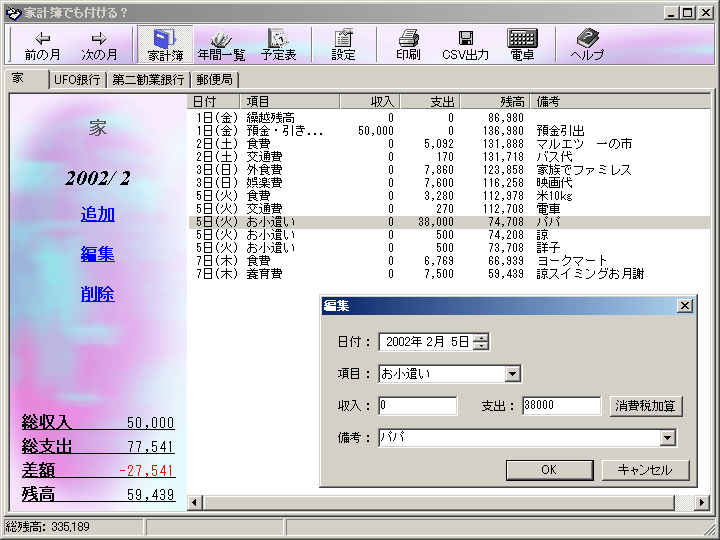Open the 予定表 schedule
Screen dimensions: 720x540
(278, 45)
